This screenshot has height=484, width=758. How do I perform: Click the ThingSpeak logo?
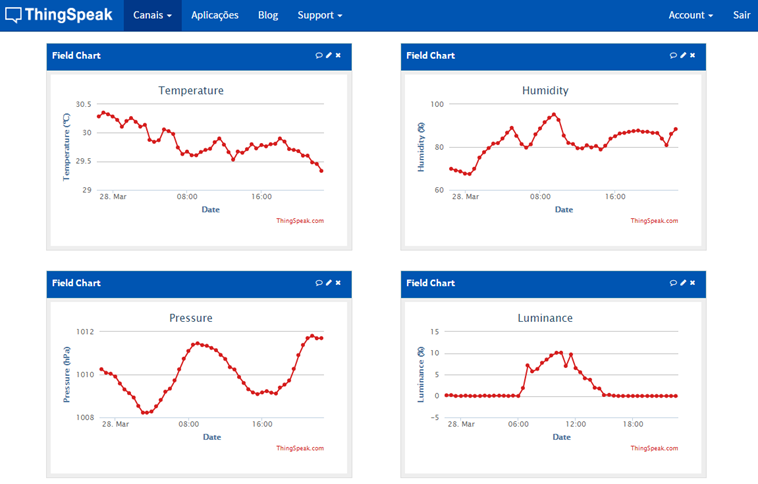(x=58, y=15)
